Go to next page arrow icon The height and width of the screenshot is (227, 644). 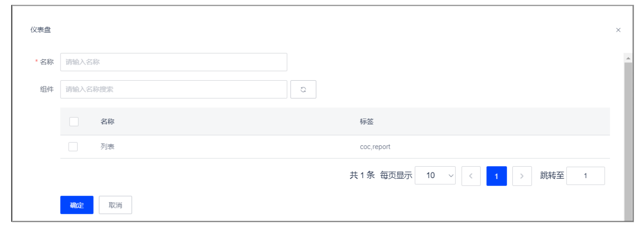[x=522, y=176]
